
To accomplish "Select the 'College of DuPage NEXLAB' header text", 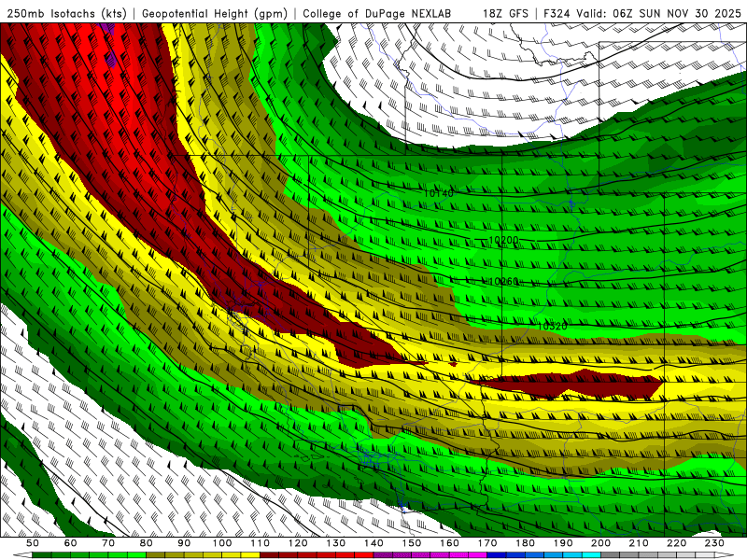I will coord(377,13).
